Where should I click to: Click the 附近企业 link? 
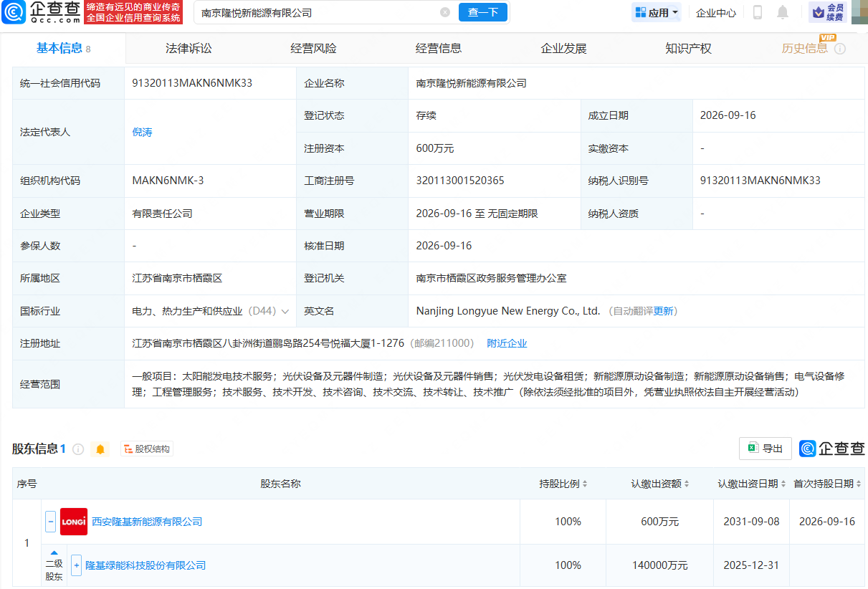pos(507,343)
